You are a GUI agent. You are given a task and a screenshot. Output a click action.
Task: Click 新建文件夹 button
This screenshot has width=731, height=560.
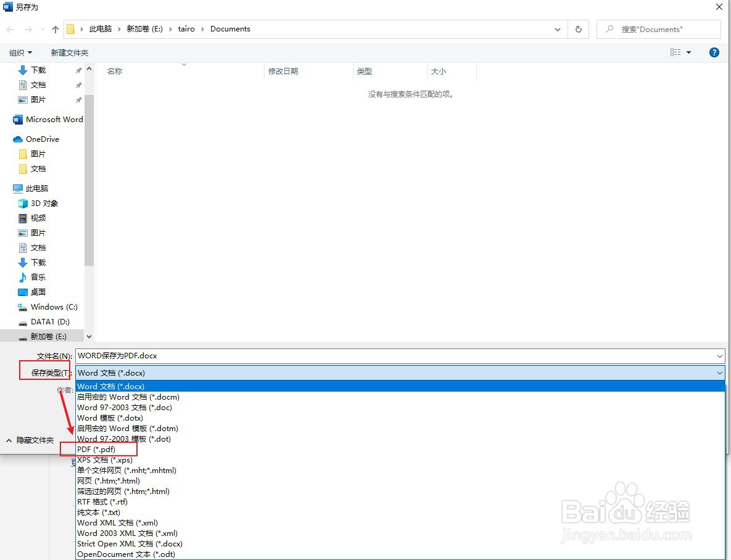coord(70,52)
